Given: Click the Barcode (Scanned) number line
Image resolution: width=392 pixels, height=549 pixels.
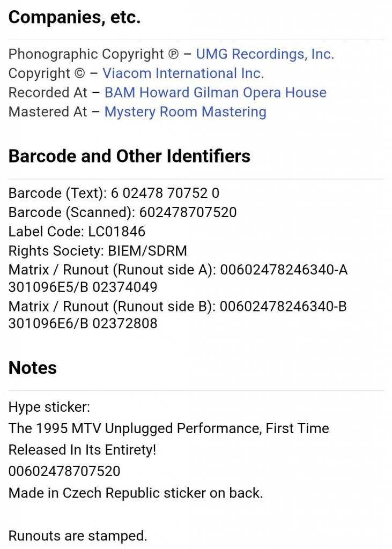Looking at the screenshot, I should point(122,212).
